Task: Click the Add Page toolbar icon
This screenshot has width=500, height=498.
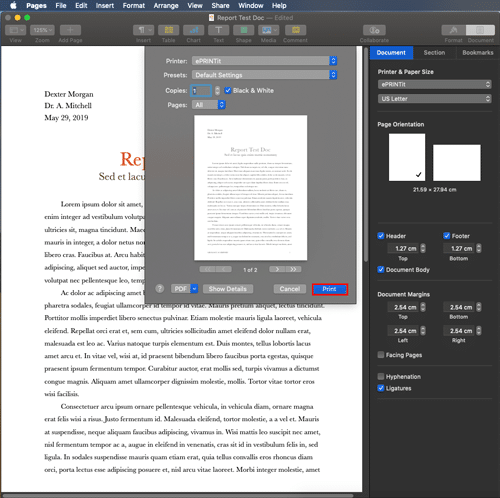Action: coord(70,30)
